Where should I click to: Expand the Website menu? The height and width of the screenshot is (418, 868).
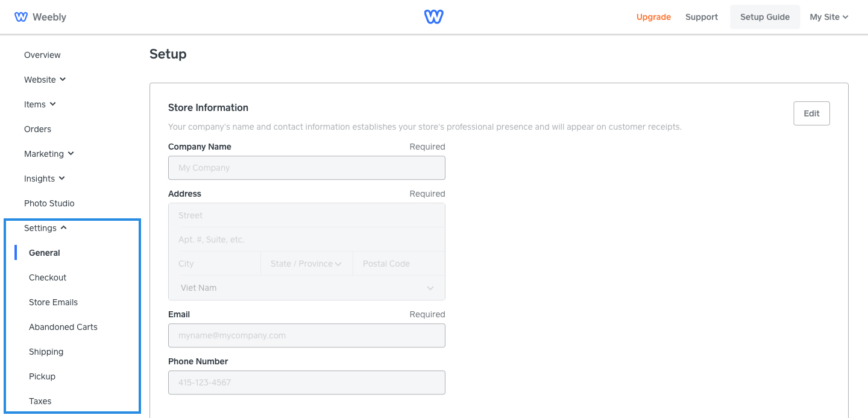45,80
